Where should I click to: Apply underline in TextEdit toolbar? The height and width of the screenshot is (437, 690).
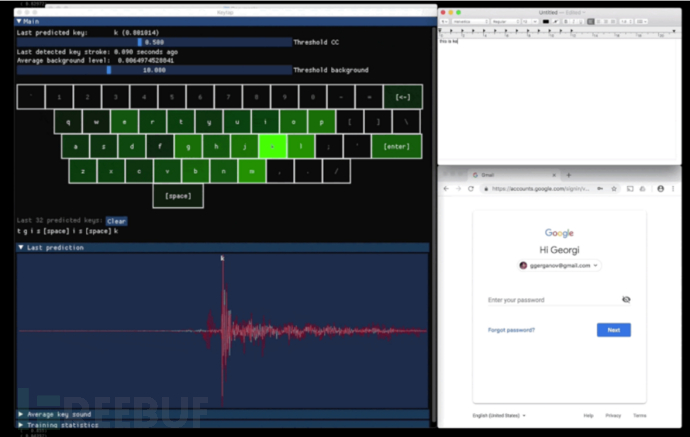[x=581, y=22]
